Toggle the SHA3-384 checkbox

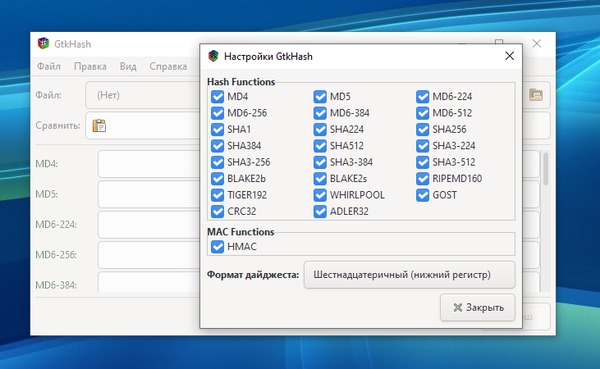(320, 162)
